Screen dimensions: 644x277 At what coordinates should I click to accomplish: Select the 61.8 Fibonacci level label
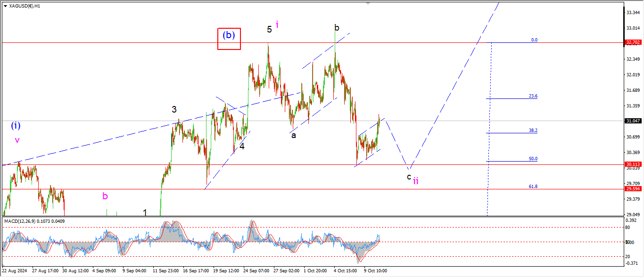pos(533,187)
